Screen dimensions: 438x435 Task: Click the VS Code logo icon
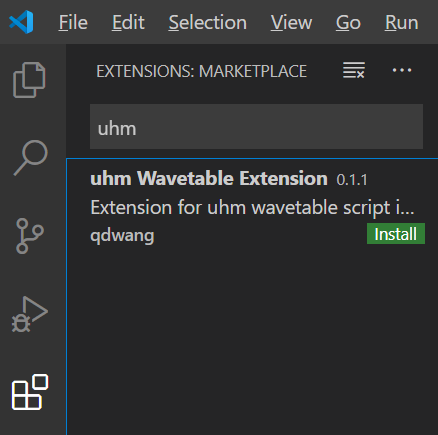click(21, 22)
